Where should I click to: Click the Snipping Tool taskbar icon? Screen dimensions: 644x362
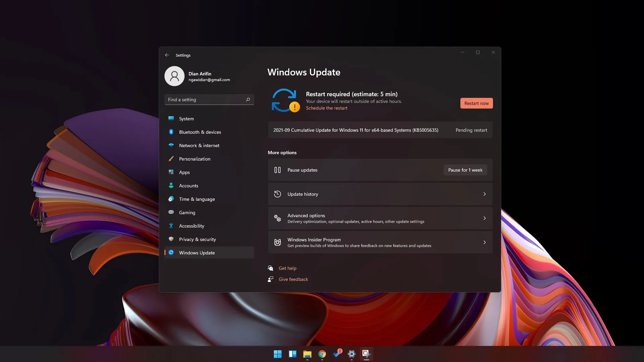[366, 354]
